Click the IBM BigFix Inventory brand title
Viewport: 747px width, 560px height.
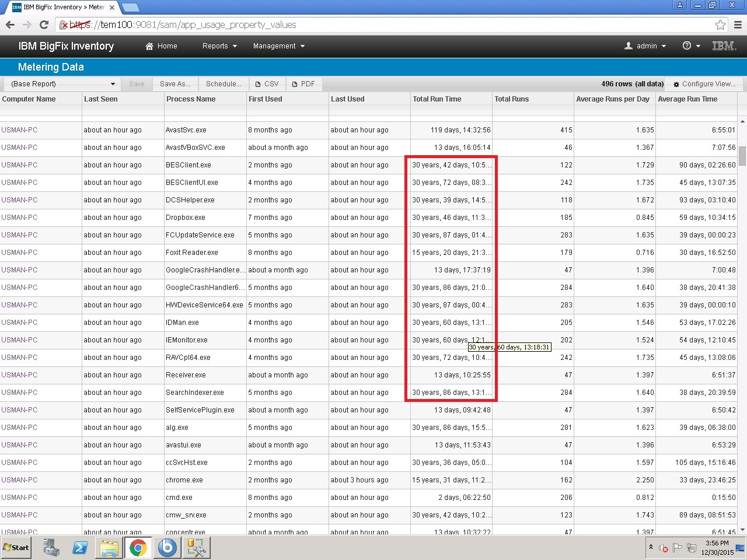66,46
